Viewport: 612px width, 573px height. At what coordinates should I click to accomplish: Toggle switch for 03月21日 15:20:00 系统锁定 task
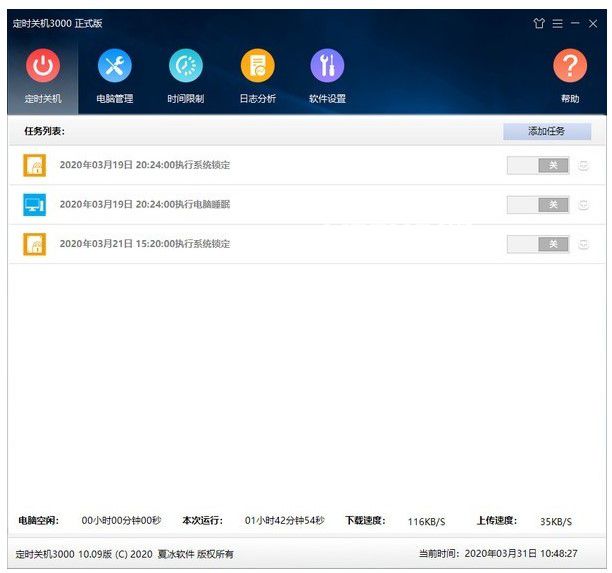click(538, 244)
